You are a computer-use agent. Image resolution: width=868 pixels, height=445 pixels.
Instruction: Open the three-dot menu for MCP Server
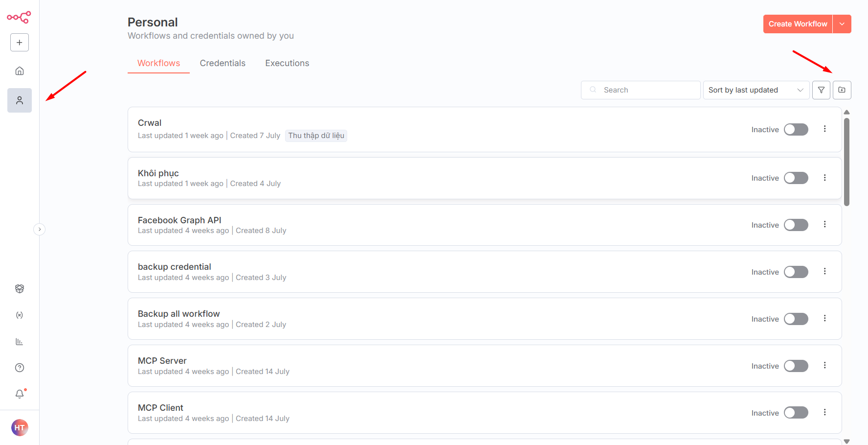824,365
